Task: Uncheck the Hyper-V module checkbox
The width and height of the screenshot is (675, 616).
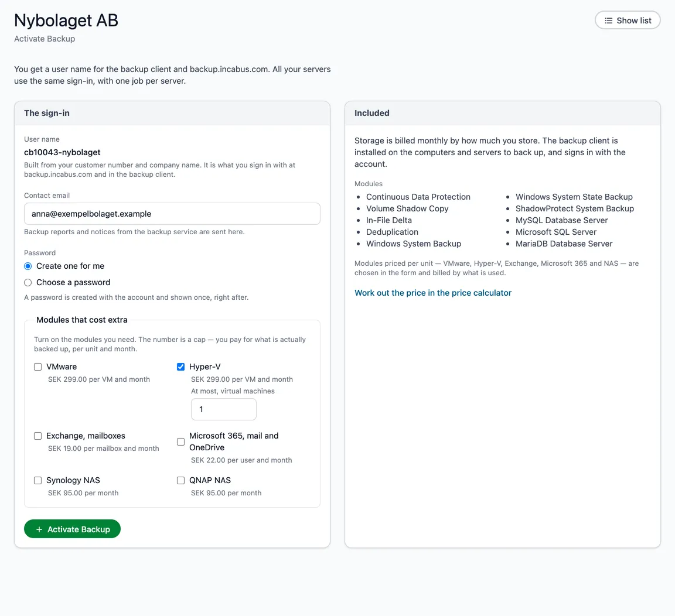Action: coord(181,367)
